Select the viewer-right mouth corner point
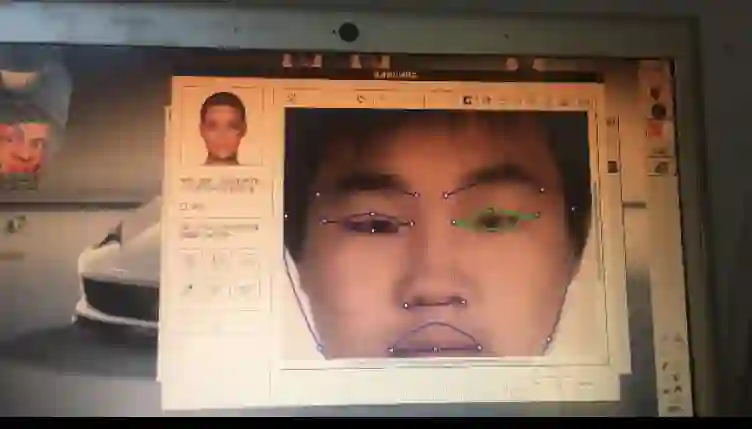Screen dimensions: 752x429 tap(479, 348)
